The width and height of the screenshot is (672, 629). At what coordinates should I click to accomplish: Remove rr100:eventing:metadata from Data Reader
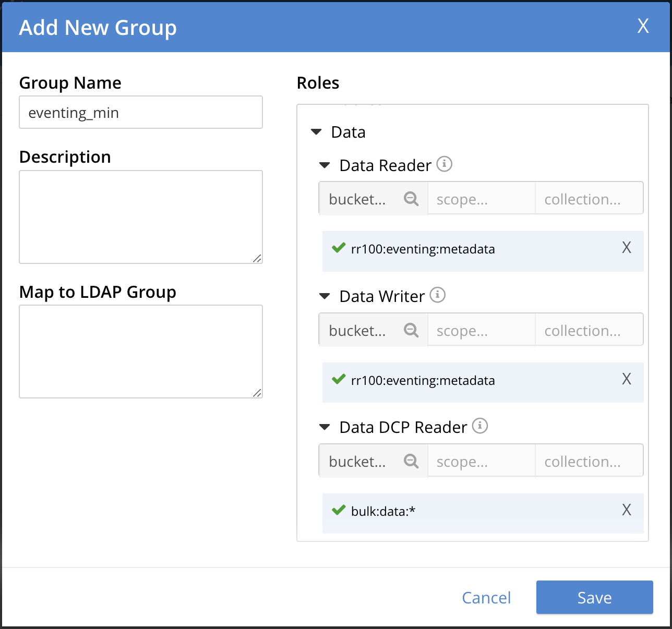[627, 248]
